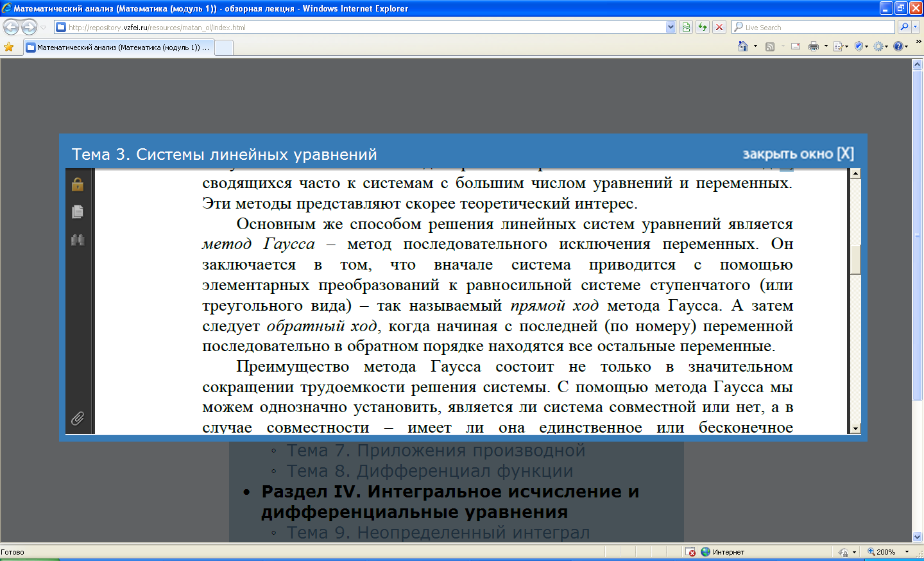Open the Tools gear menu

[x=880, y=46]
